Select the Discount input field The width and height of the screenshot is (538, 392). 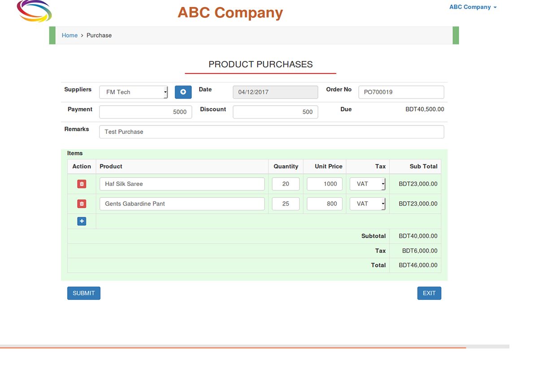[x=275, y=112]
